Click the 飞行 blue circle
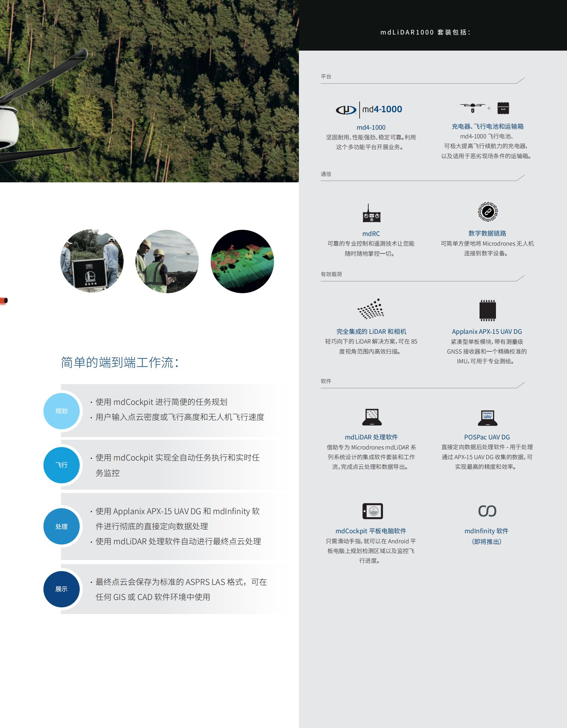567x728 pixels. (61, 465)
